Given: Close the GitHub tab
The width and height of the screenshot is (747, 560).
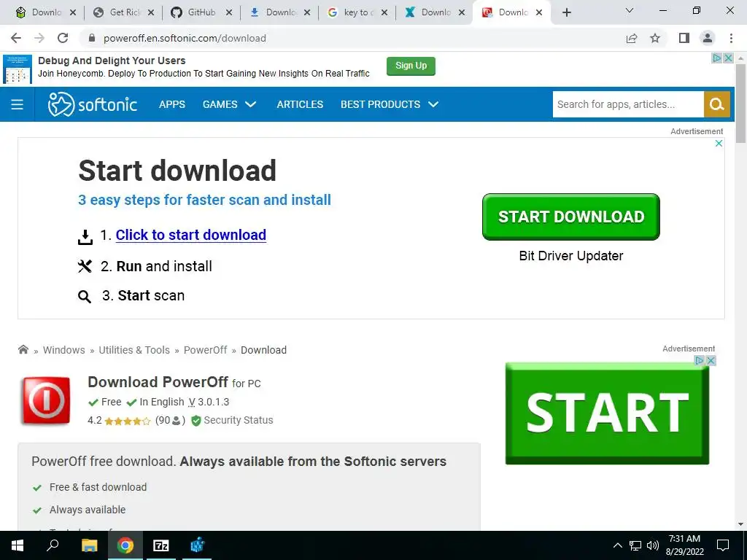Looking at the screenshot, I should click(228, 12).
